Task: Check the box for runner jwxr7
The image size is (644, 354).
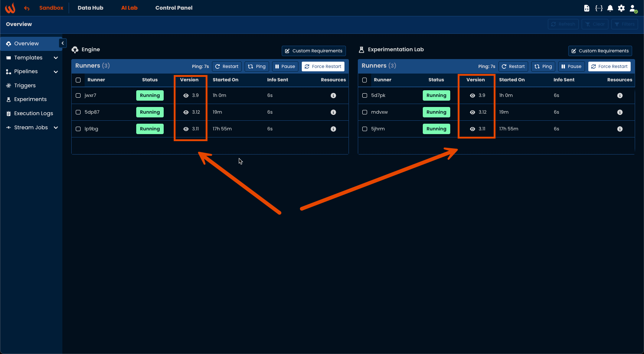Action: click(78, 95)
